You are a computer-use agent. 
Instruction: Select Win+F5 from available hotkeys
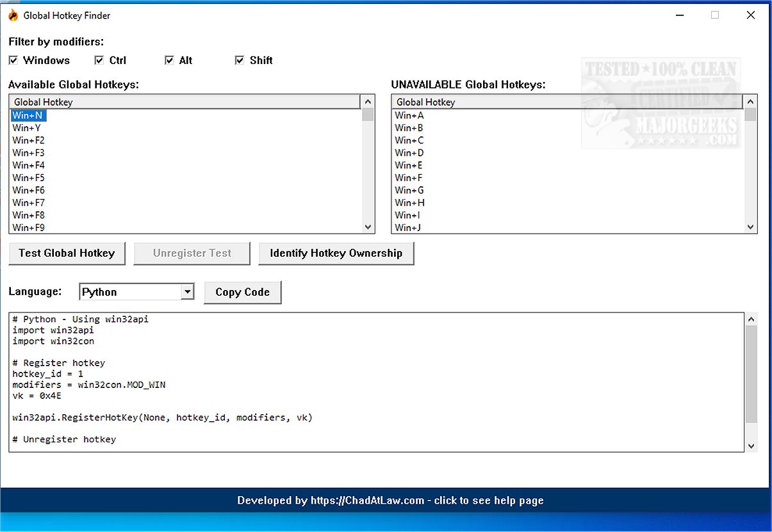[28, 177]
